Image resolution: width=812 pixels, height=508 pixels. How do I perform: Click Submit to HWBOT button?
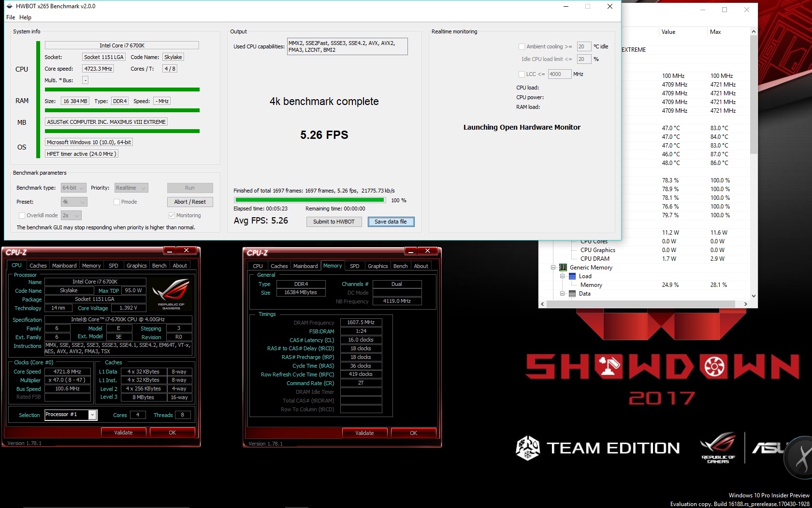(x=334, y=222)
